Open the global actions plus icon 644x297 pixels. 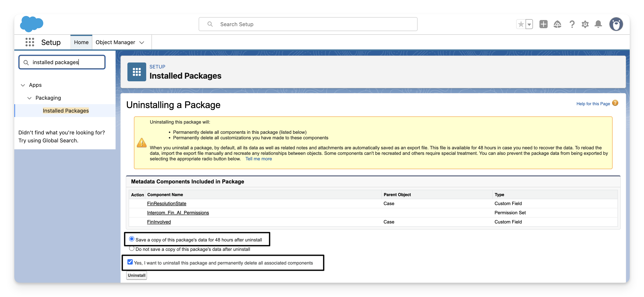pyautogui.click(x=543, y=24)
